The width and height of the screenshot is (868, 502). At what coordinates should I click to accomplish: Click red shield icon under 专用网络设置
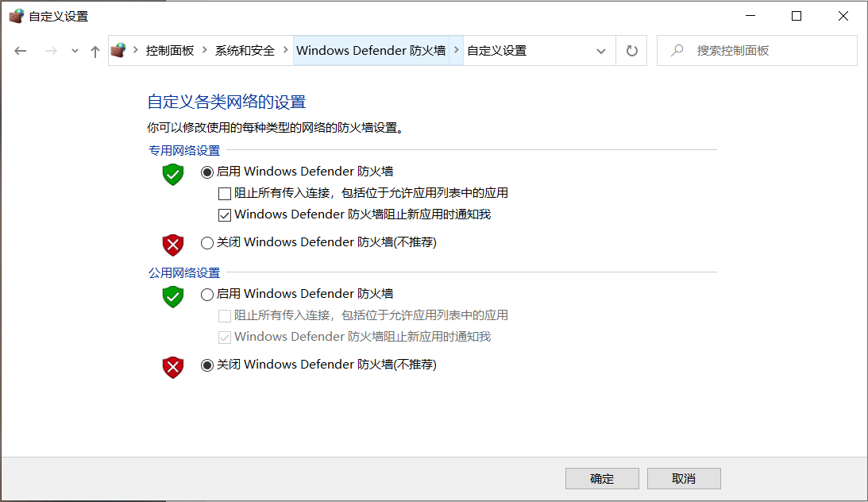172,245
